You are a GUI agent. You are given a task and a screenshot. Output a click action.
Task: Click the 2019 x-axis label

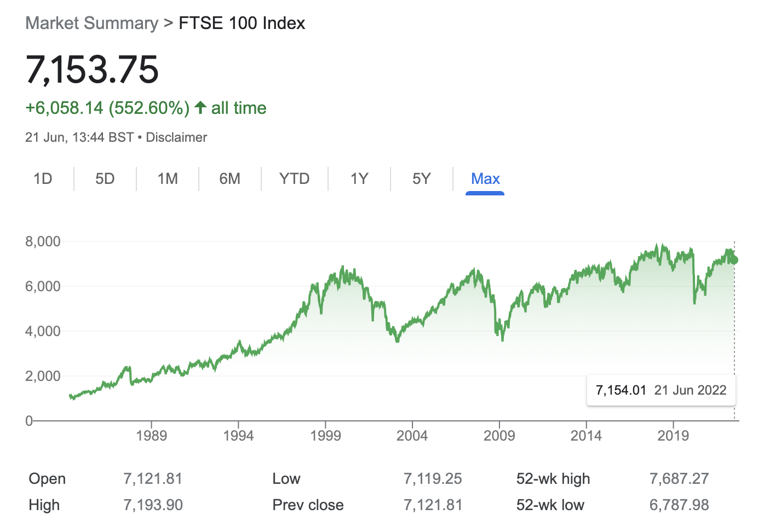pyautogui.click(x=673, y=436)
